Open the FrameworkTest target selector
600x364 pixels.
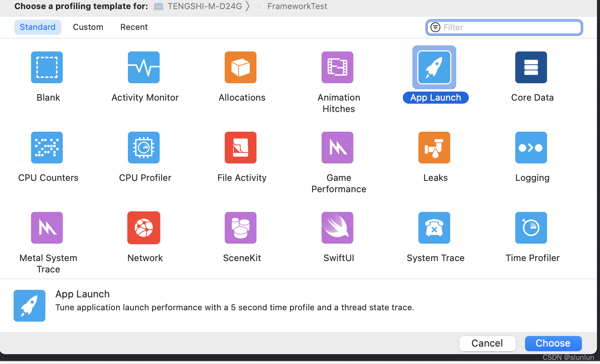tap(291, 6)
